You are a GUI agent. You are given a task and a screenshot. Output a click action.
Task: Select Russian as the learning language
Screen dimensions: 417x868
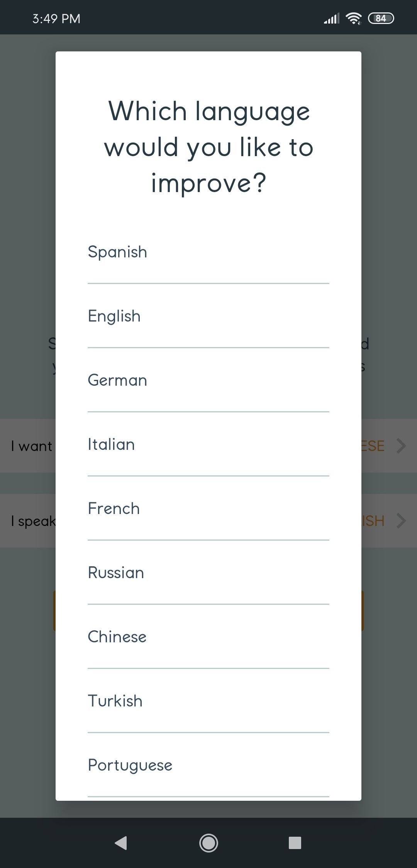click(208, 573)
